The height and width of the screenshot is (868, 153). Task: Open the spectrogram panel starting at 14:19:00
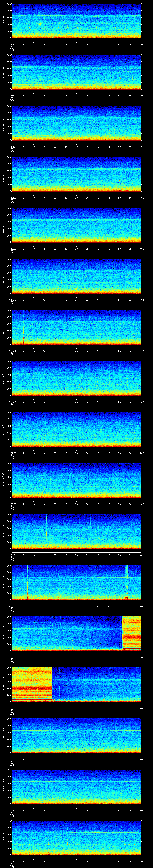point(77,276)
